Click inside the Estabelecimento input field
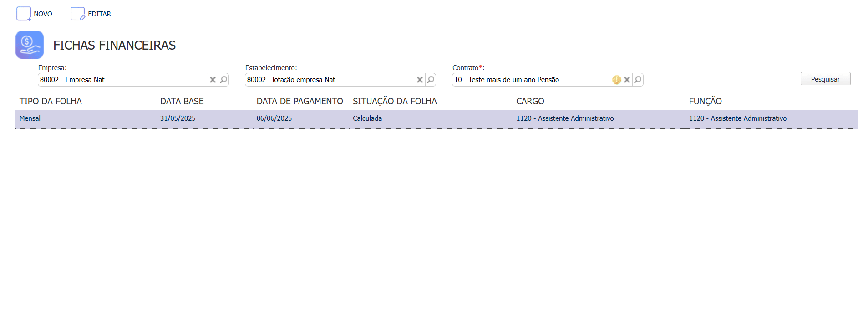The width and height of the screenshot is (868, 312). point(330,80)
